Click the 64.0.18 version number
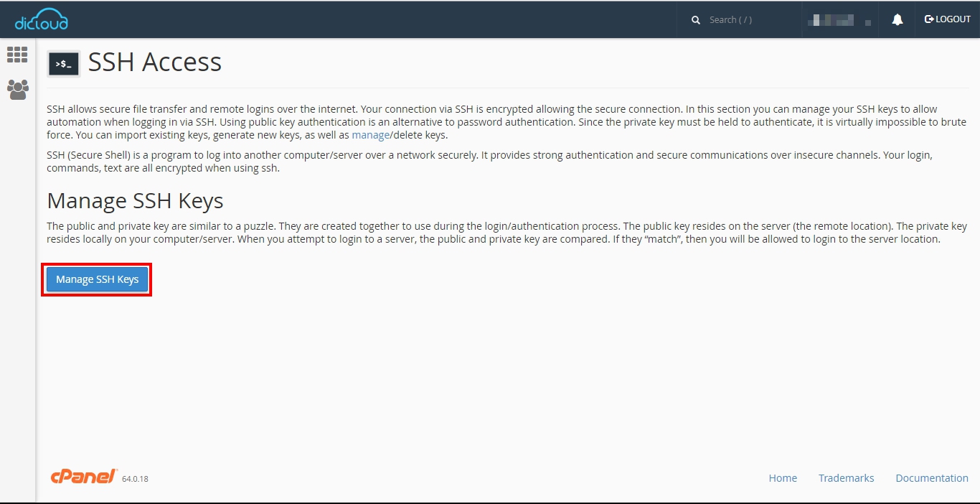This screenshot has height=504, width=980. pyautogui.click(x=135, y=479)
